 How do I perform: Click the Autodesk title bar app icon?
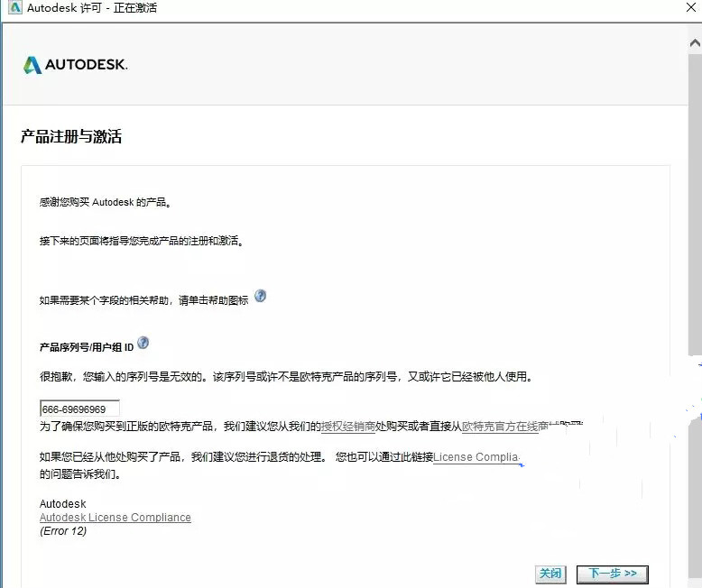(14, 7)
